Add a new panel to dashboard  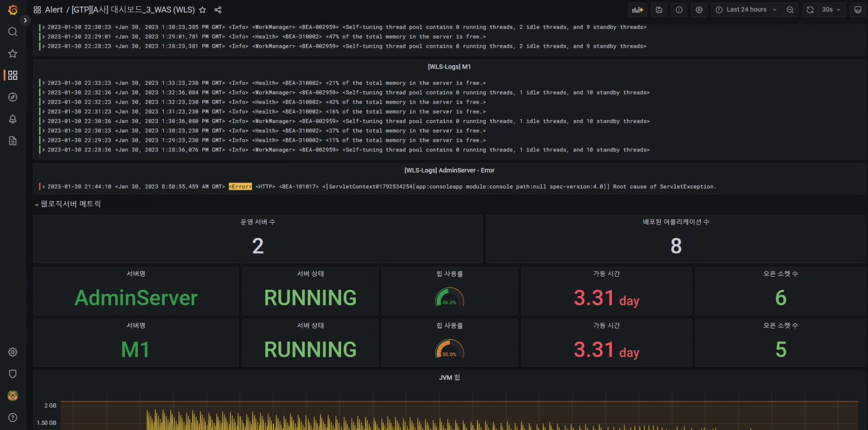pos(637,10)
